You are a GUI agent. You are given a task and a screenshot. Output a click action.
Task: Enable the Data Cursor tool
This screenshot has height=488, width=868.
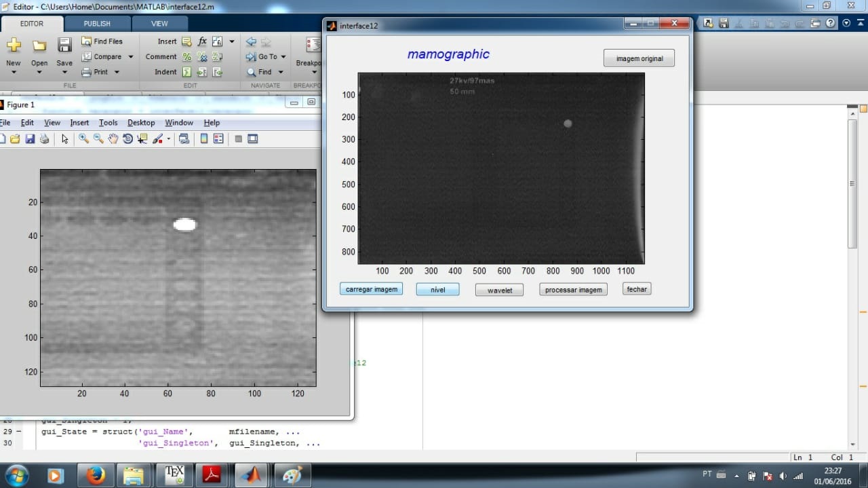(x=142, y=139)
